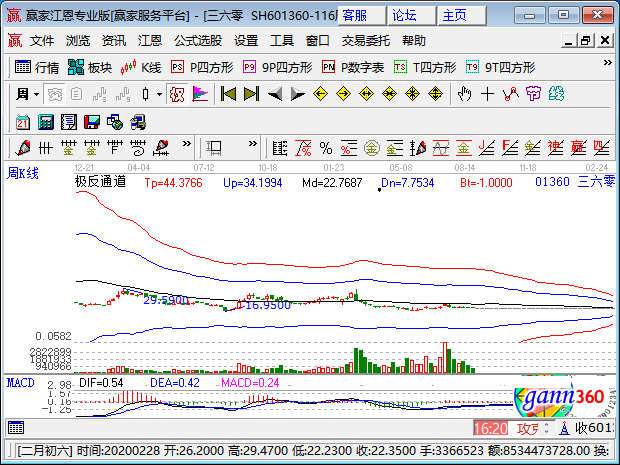This screenshot has width=620, height=465.
Task: Click the computer transfer icon
Action: 138,122
